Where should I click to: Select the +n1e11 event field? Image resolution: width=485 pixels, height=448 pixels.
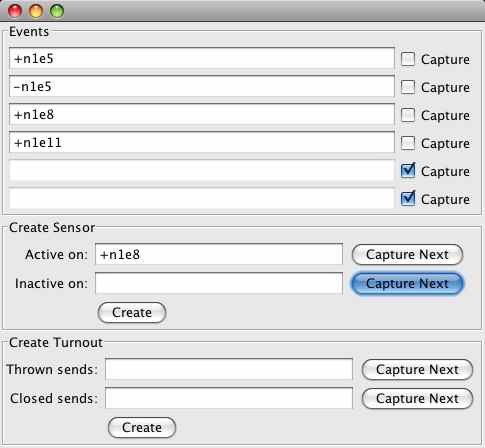(202, 143)
